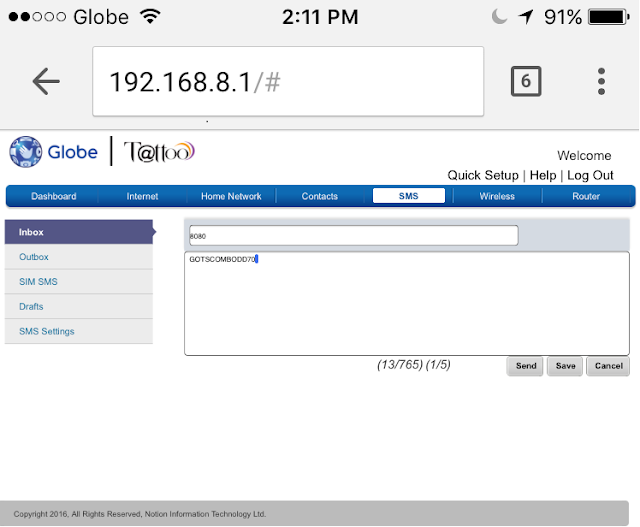Click Log Out

(x=590, y=175)
